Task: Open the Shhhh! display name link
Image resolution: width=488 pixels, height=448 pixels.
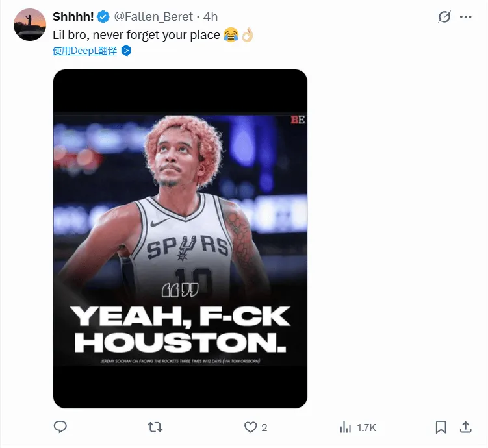Action: (x=73, y=17)
